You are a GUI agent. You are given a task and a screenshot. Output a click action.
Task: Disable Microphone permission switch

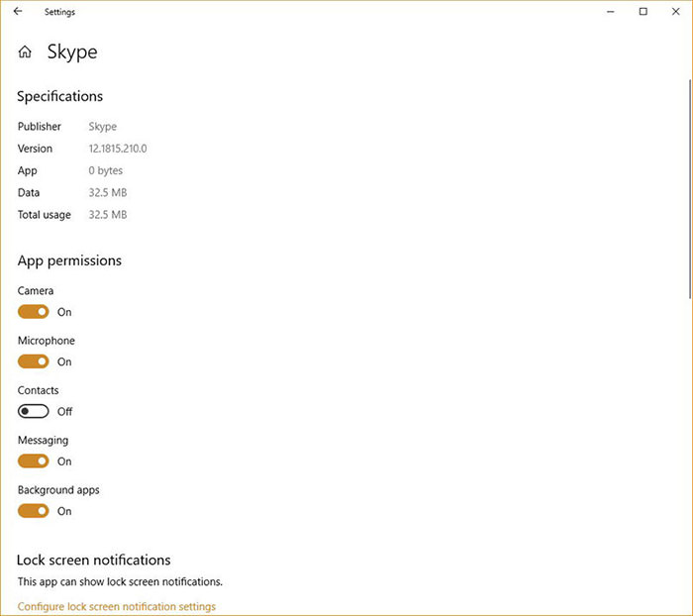point(33,361)
